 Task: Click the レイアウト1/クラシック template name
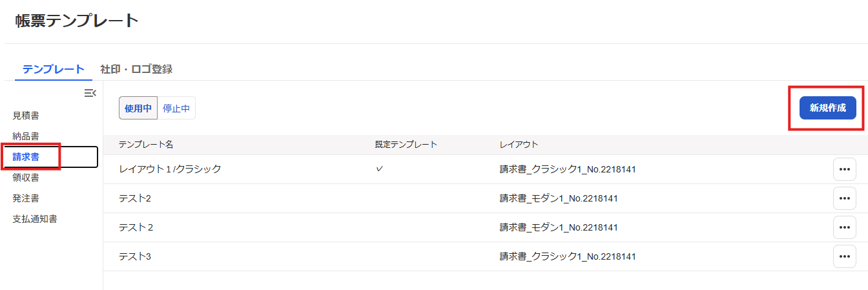point(170,169)
